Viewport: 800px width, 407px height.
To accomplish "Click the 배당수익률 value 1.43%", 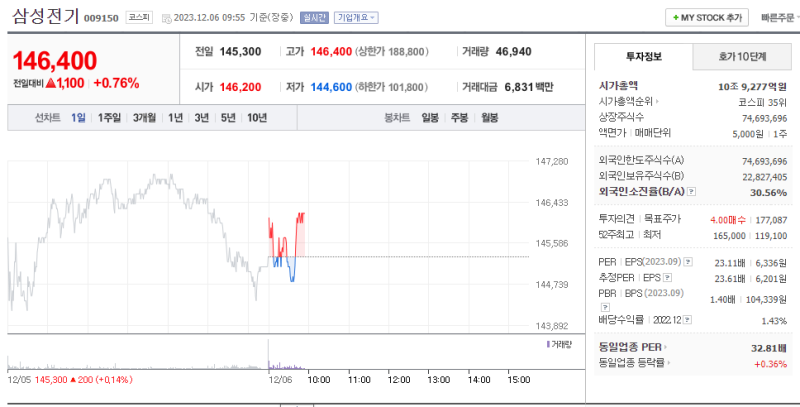I will click(774, 321).
